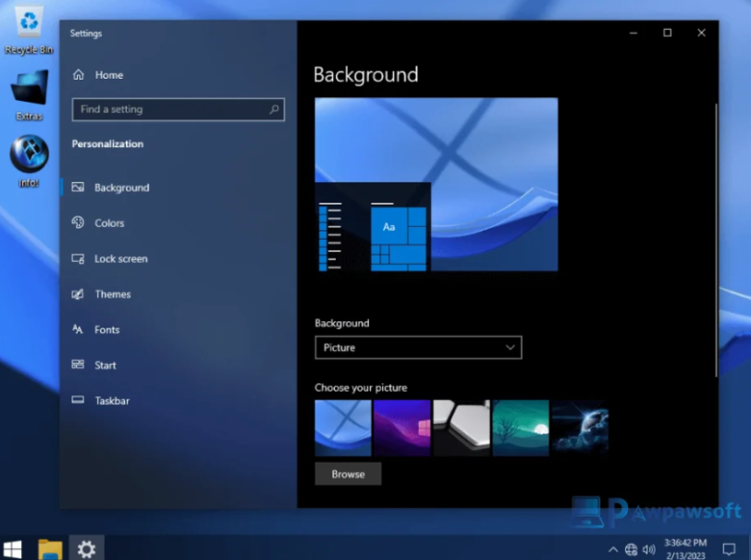Show hidden tray icons chevron
Screen dimensions: 751x560
[x=612, y=549]
